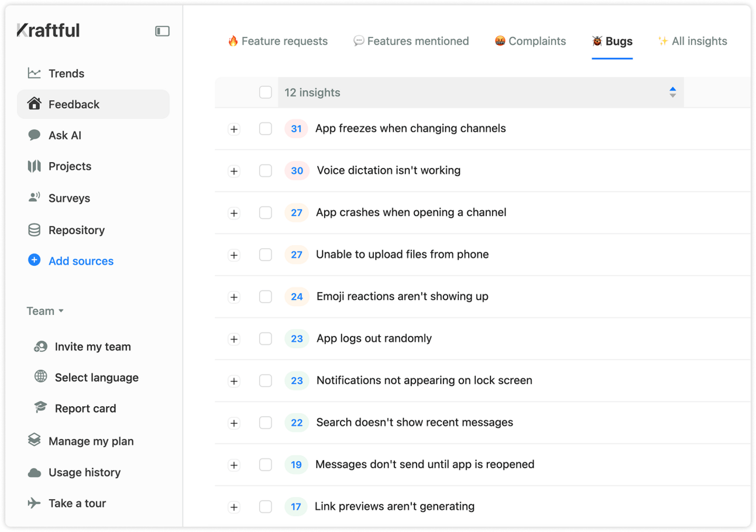Open Projects map icon
This screenshot has height=532, width=756.
[35, 166]
